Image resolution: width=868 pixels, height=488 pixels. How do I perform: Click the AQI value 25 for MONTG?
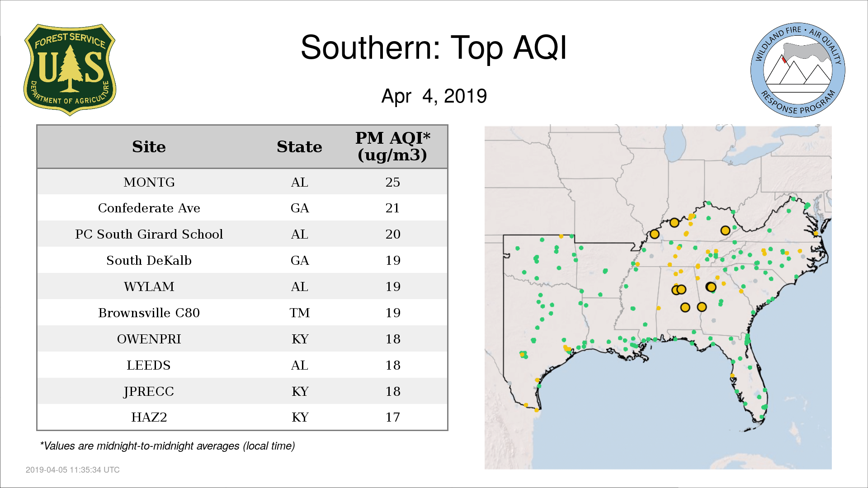coord(392,182)
